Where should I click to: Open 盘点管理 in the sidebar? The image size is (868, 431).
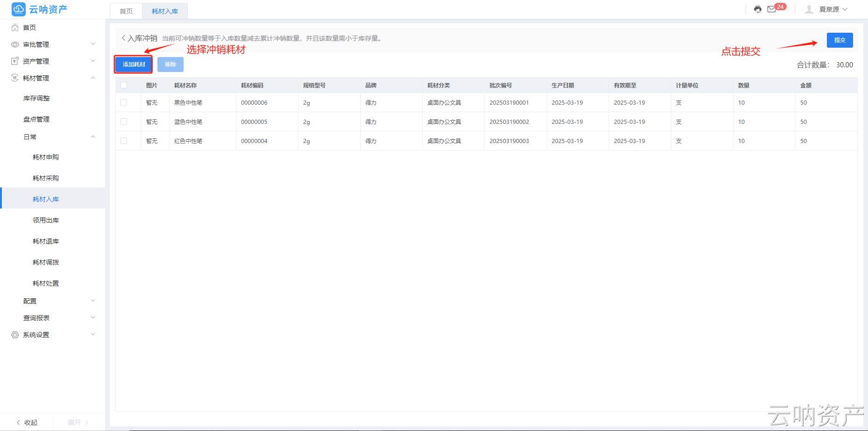coord(36,119)
